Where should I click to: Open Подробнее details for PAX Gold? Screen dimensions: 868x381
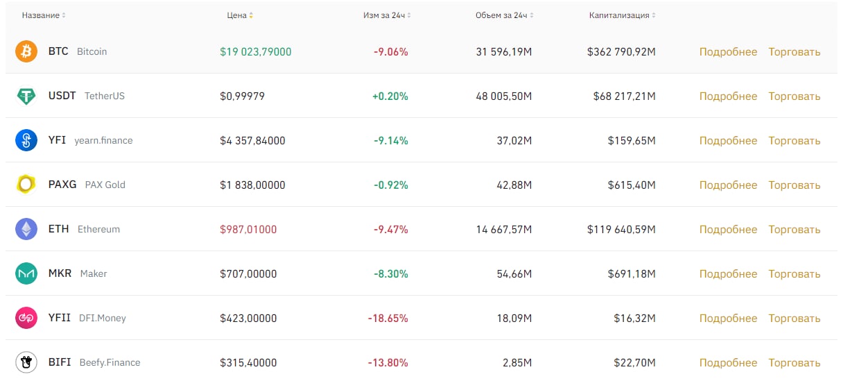click(x=728, y=185)
